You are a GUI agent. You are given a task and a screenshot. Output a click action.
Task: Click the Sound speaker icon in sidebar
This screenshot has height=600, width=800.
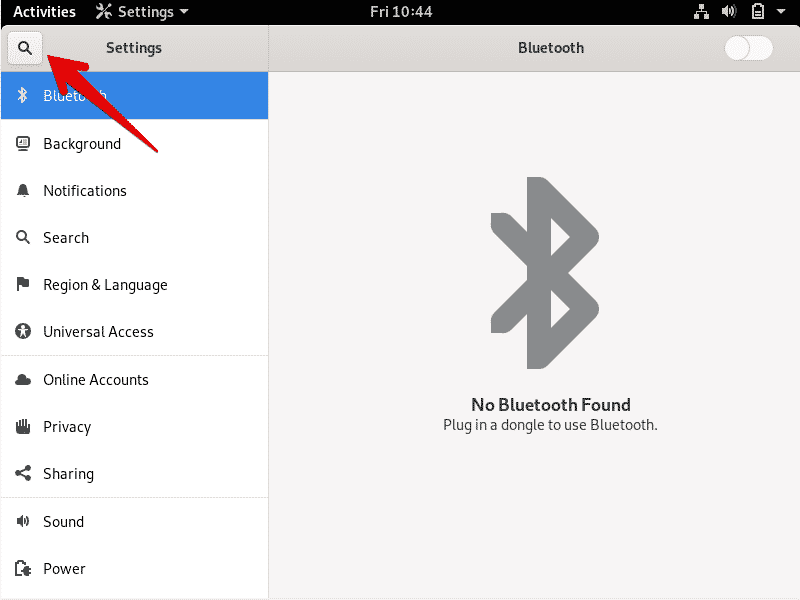click(x=23, y=521)
